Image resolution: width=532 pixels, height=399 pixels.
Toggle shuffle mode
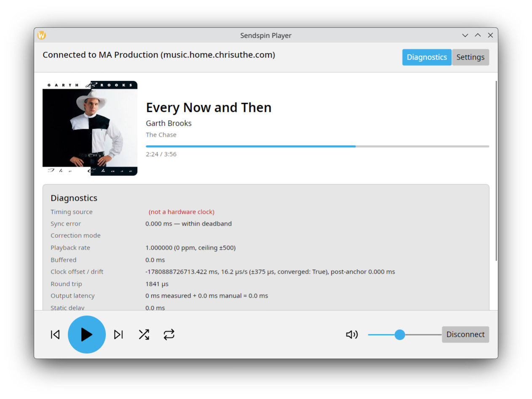[x=144, y=335]
